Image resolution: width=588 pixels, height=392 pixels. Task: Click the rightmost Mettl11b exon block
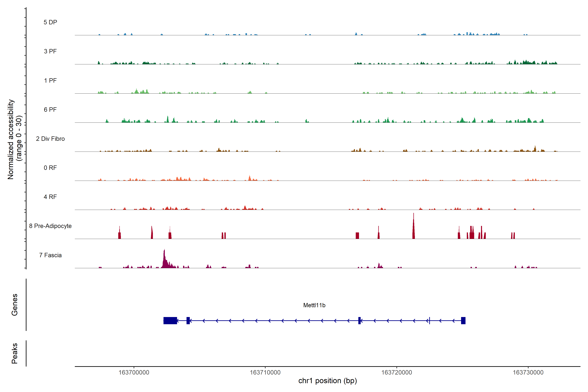point(463,320)
